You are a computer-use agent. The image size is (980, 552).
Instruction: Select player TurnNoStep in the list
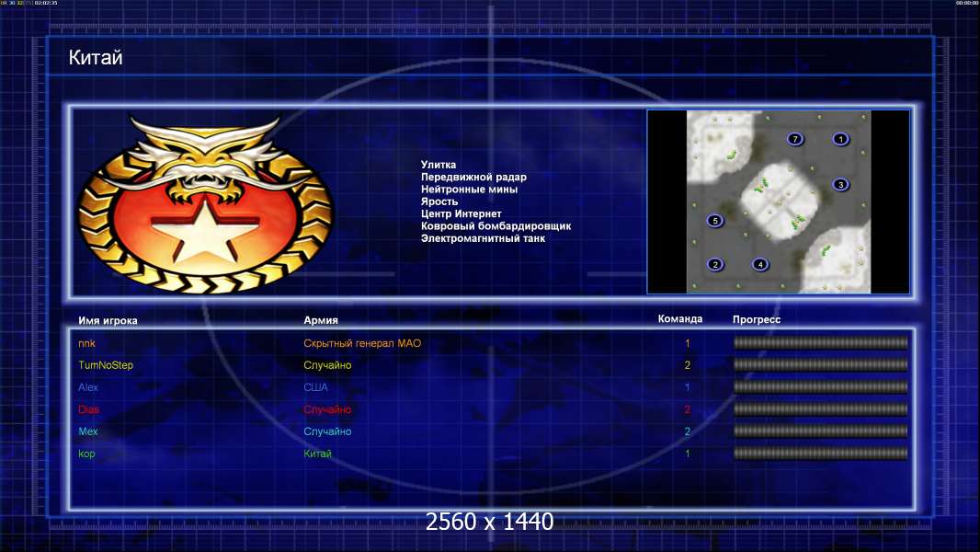click(106, 365)
